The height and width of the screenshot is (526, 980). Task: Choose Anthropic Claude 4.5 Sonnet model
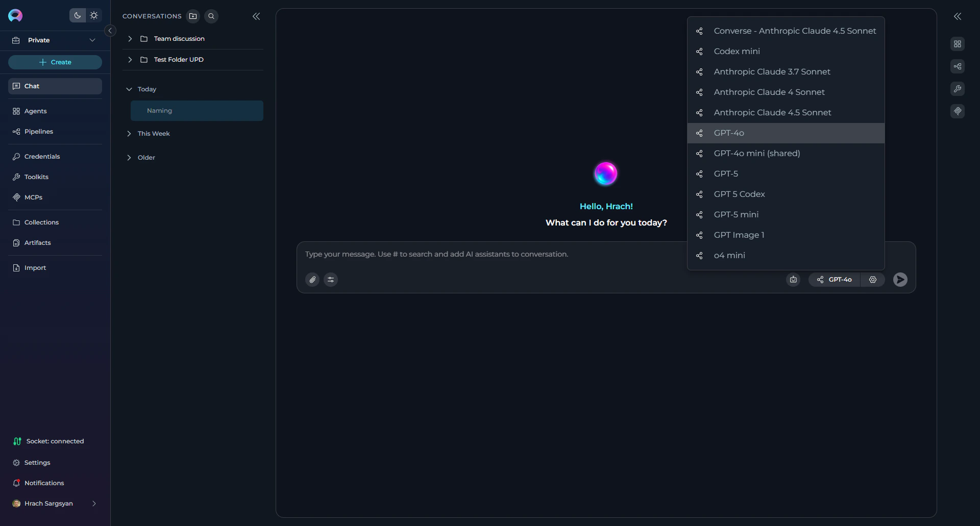[x=772, y=112]
